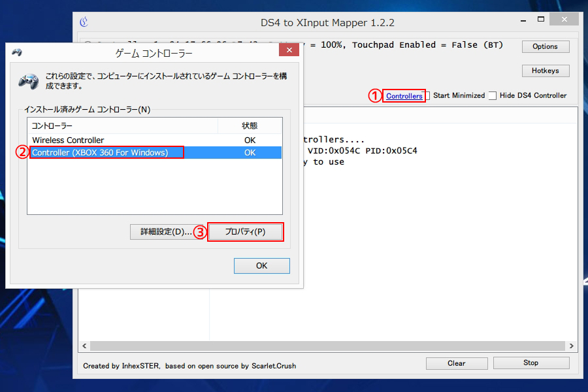Confirm the game controller dialog with OK

pos(262,266)
